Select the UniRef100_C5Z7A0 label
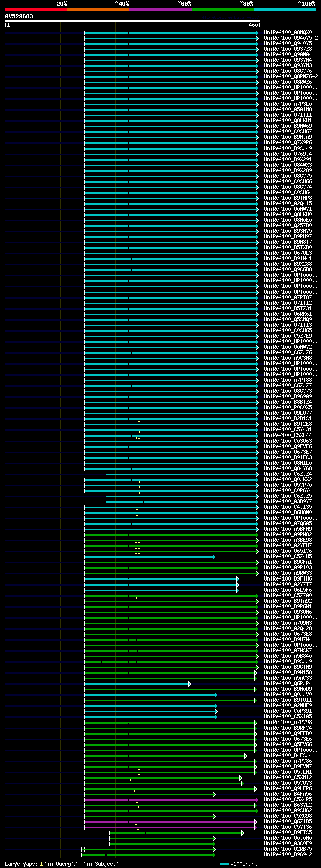 click(287, 596)
